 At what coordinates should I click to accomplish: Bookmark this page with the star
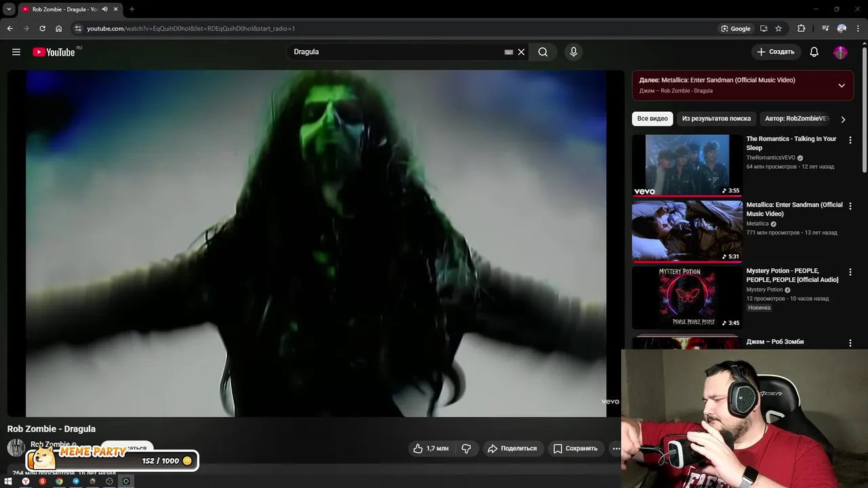coord(778,28)
